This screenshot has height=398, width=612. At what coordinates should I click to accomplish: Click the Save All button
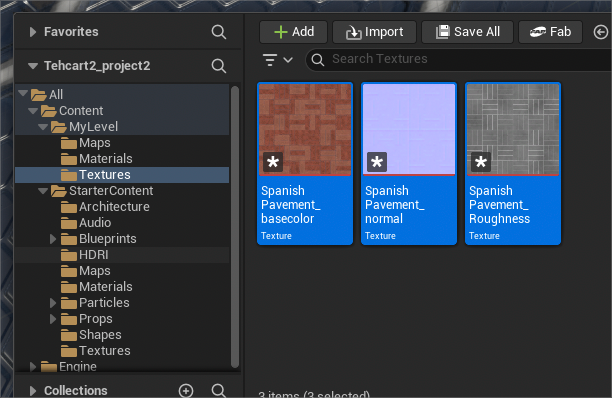coord(468,32)
